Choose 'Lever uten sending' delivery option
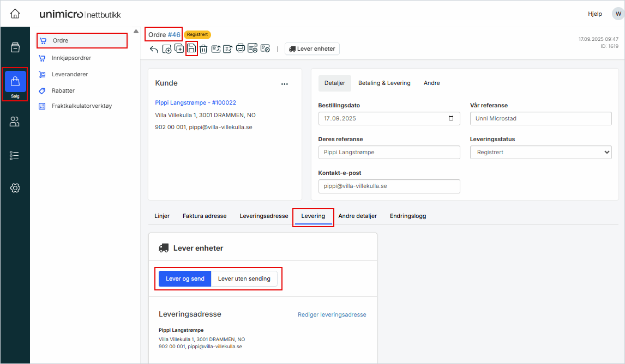This screenshot has height=364, width=625. tap(244, 278)
